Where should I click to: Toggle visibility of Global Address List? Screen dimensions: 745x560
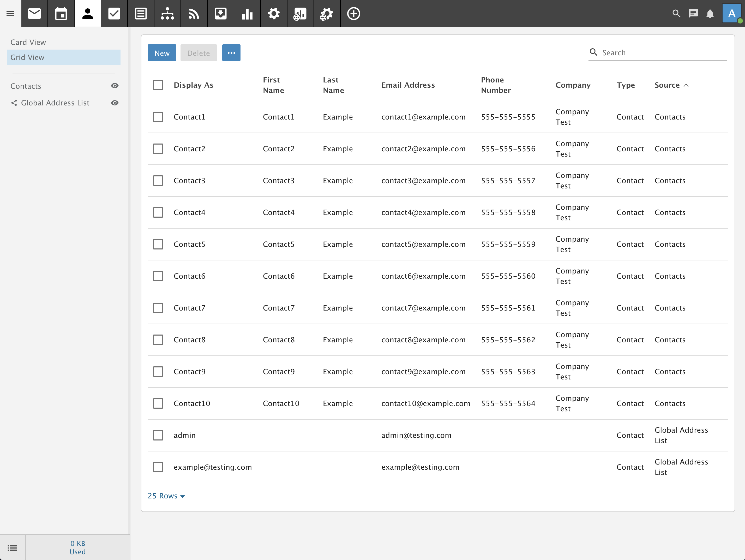[x=115, y=103]
